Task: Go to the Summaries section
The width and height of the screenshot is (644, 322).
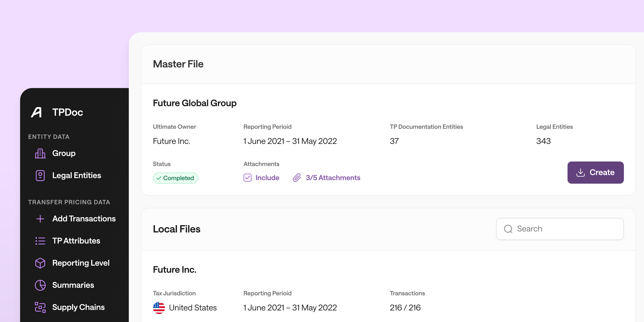Action: pos(73,285)
